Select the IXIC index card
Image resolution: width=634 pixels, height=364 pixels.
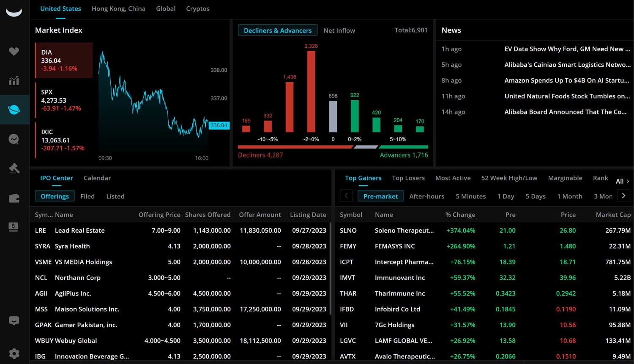64,140
